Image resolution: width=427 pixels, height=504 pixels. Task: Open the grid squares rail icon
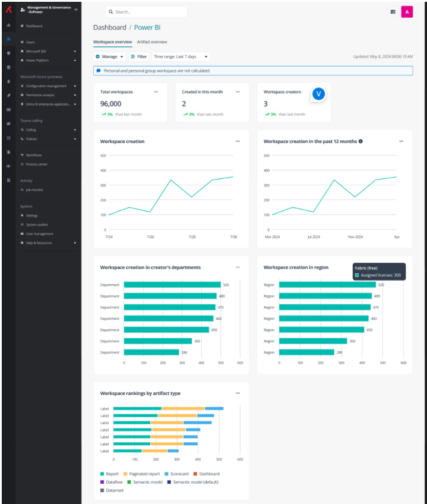click(9, 138)
